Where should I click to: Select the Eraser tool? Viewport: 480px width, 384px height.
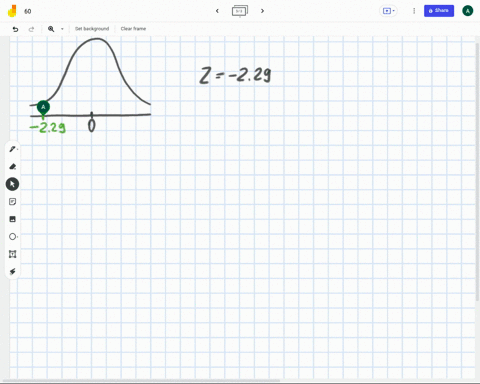point(13,166)
